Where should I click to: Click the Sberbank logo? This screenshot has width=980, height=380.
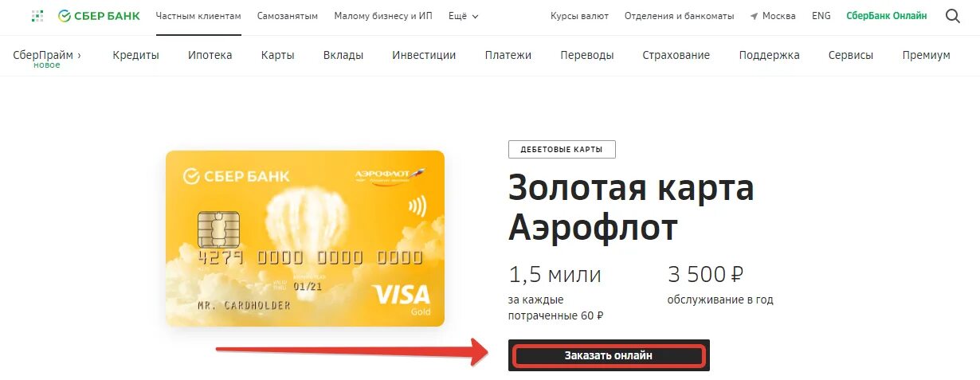pos(99,16)
